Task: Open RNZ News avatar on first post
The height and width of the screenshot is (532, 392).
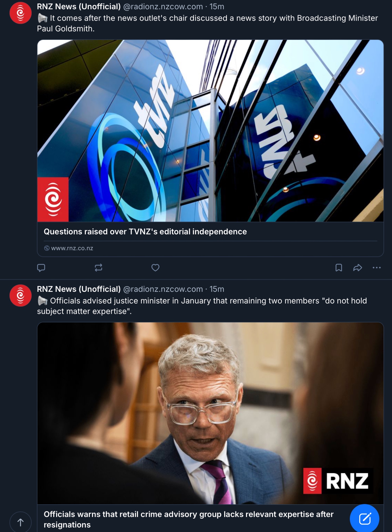Action: (x=20, y=13)
